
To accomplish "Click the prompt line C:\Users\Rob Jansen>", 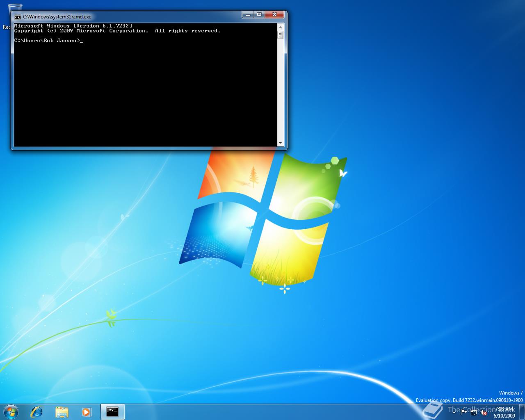I will pos(48,41).
